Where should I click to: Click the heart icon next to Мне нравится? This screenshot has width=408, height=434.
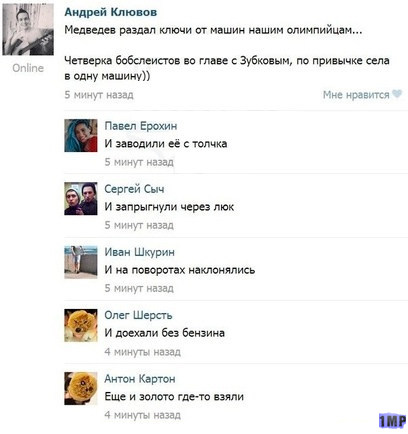(397, 94)
